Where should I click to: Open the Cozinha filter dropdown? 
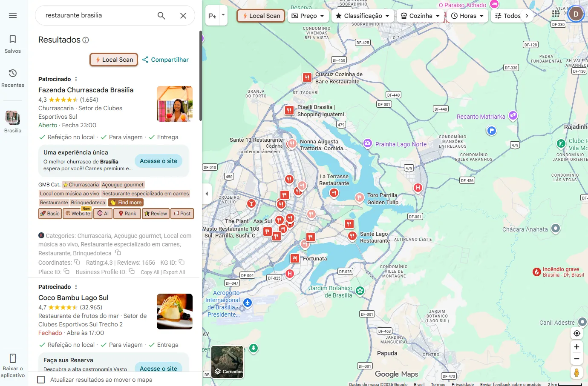420,16
